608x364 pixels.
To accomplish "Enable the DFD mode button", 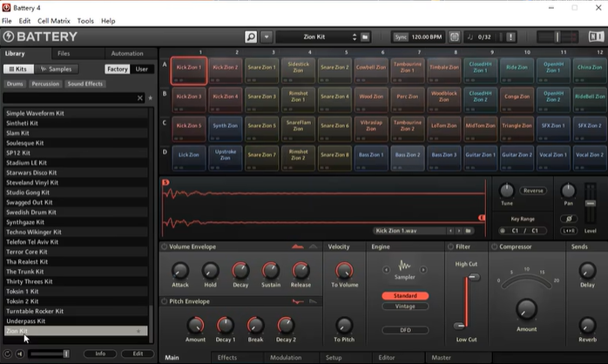I will [405, 330].
